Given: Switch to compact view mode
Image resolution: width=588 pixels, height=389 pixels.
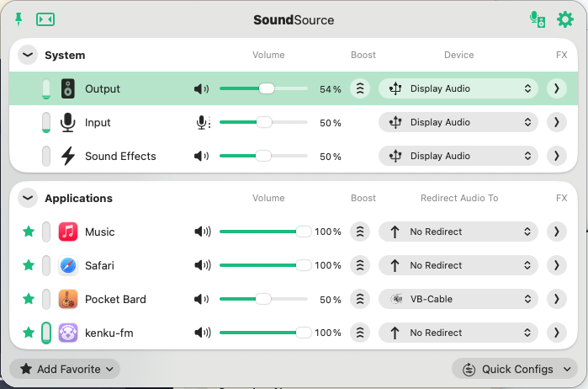Looking at the screenshot, I should pos(45,19).
